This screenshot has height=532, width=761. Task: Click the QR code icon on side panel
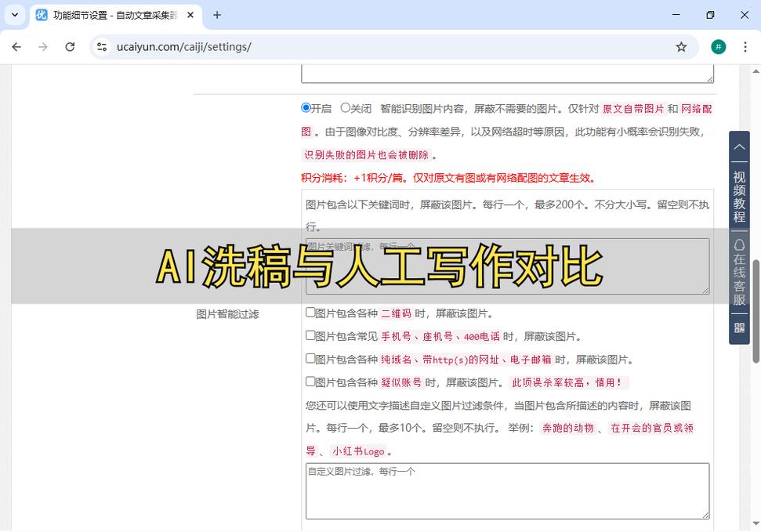739,328
